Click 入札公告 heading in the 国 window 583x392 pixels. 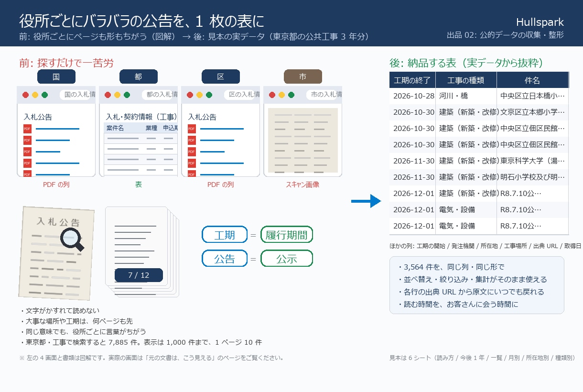[x=38, y=117]
